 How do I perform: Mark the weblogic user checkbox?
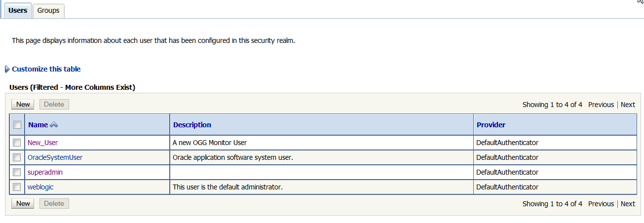17,187
